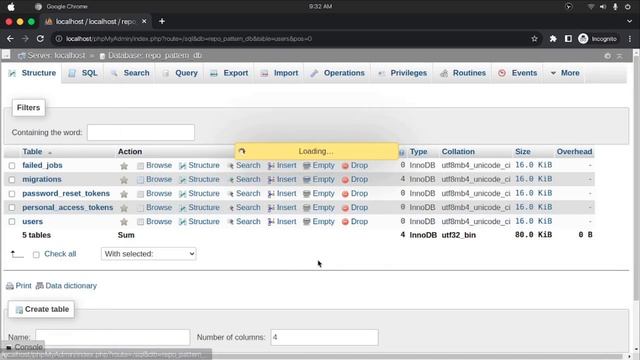This screenshot has height=360, width=640.
Task: Focus the Number of columns field
Action: (x=324, y=338)
